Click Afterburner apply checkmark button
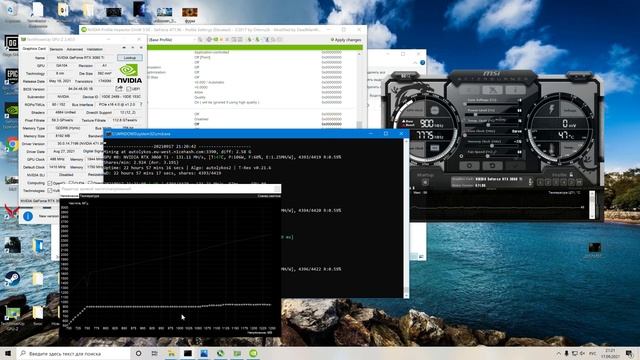640x360 pixels. click(515, 166)
